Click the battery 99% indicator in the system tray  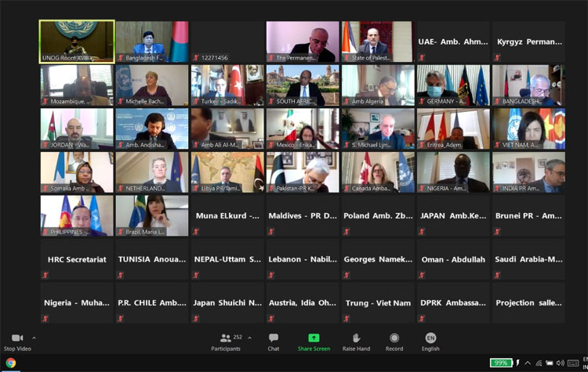click(501, 363)
